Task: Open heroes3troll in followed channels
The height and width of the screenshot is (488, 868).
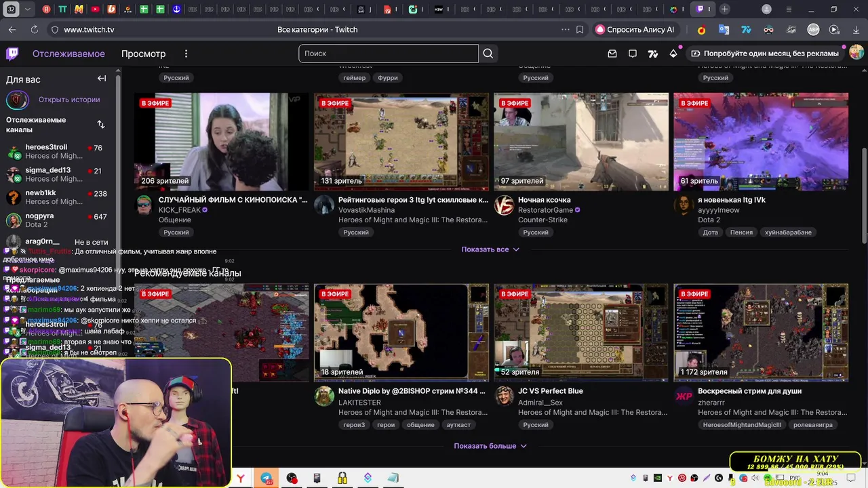Action: click(x=58, y=152)
